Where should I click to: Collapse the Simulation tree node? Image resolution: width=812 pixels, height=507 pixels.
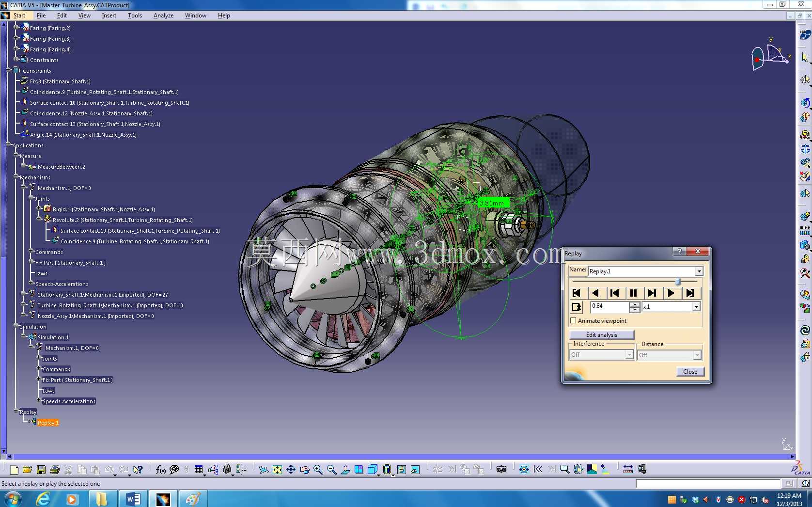16,325
